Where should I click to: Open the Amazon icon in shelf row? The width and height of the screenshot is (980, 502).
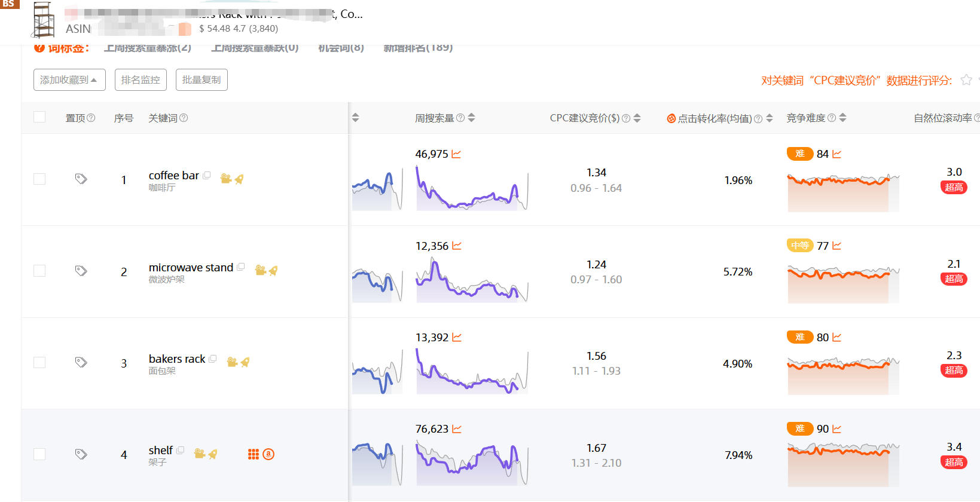tap(268, 454)
